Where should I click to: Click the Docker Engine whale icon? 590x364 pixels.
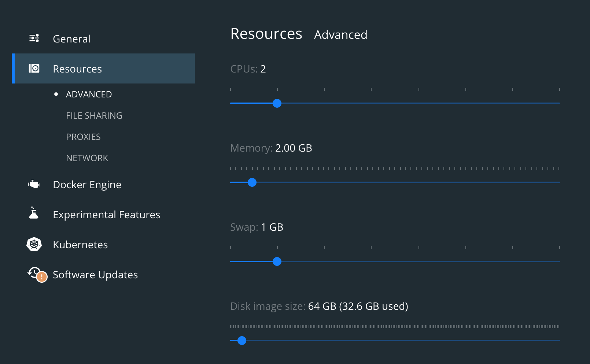(x=34, y=184)
